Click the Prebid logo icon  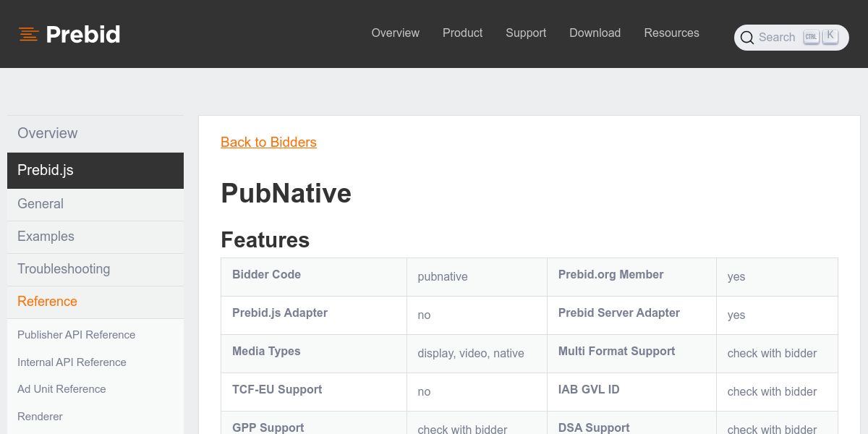[x=29, y=34]
